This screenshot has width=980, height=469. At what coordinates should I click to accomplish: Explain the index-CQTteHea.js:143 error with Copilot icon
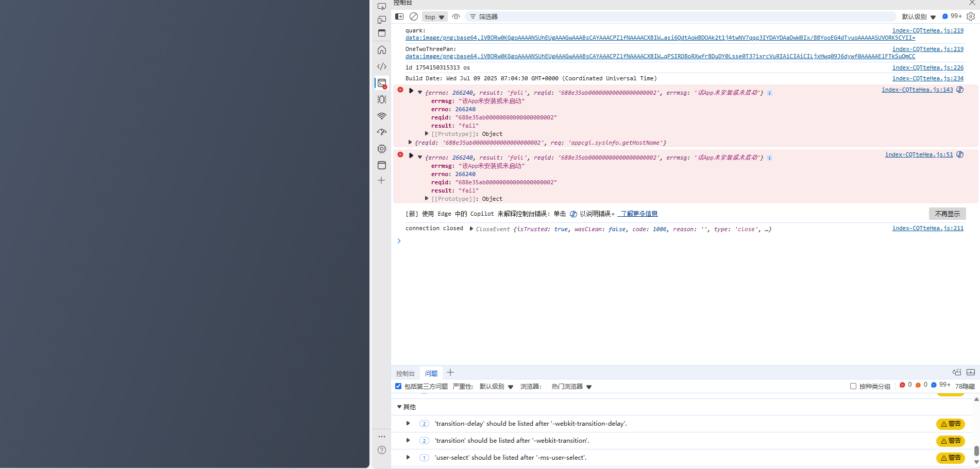[960, 90]
